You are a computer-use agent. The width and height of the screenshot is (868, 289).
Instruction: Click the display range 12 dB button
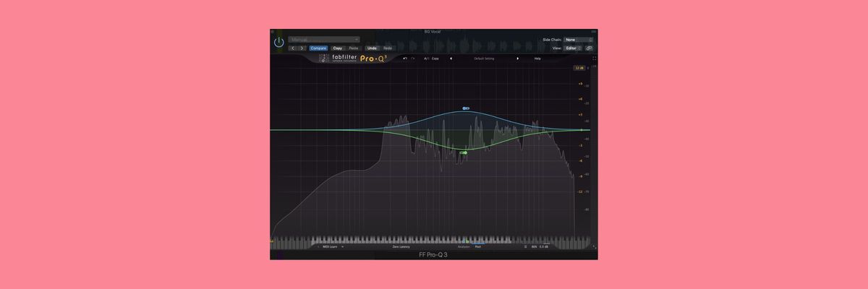click(579, 68)
